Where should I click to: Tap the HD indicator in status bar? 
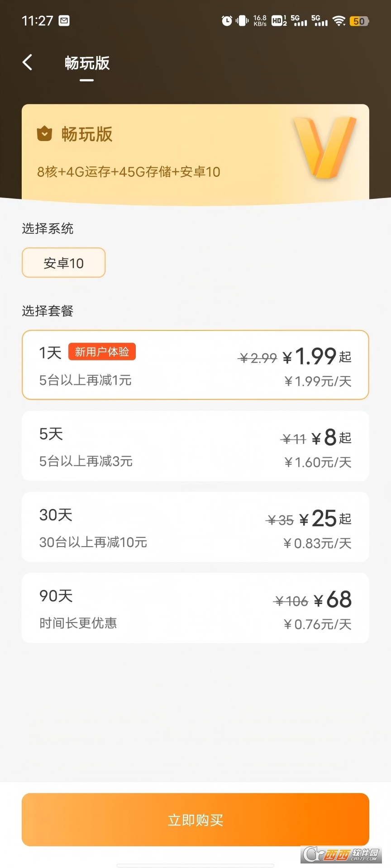(279, 21)
